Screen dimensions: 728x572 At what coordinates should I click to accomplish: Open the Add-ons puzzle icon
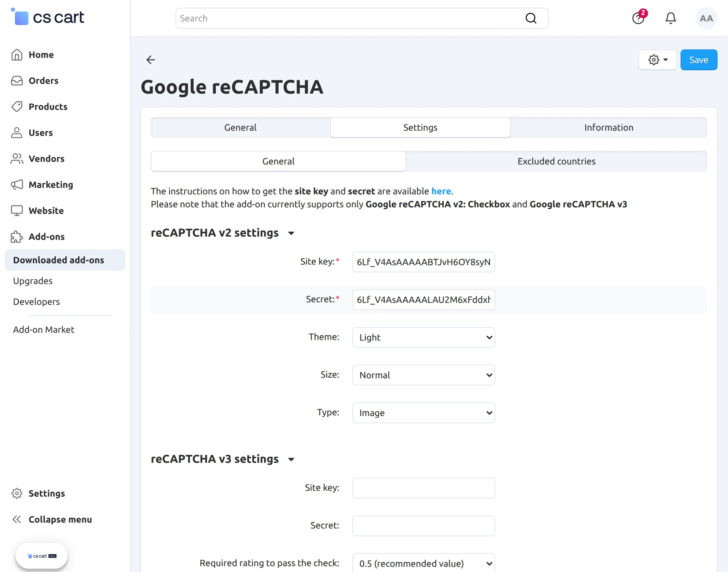[x=17, y=236]
